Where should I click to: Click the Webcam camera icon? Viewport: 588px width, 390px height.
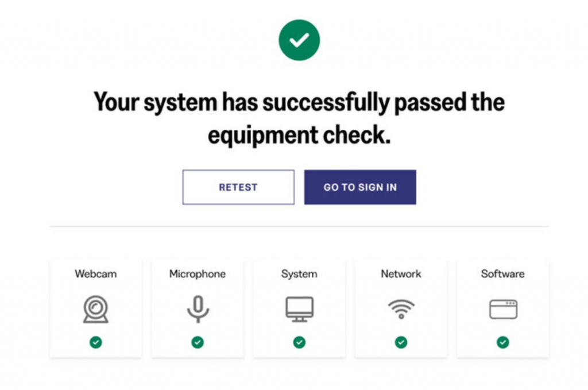pyautogui.click(x=95, y=309)
